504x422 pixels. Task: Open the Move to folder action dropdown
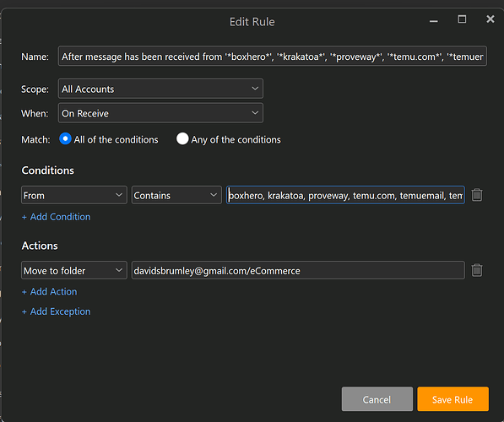coord(74,270)
